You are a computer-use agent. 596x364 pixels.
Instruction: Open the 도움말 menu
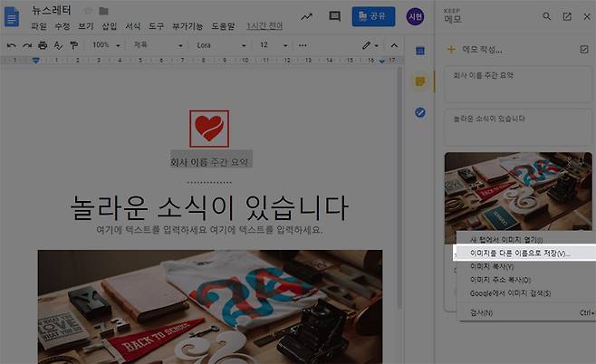(223, 26)
